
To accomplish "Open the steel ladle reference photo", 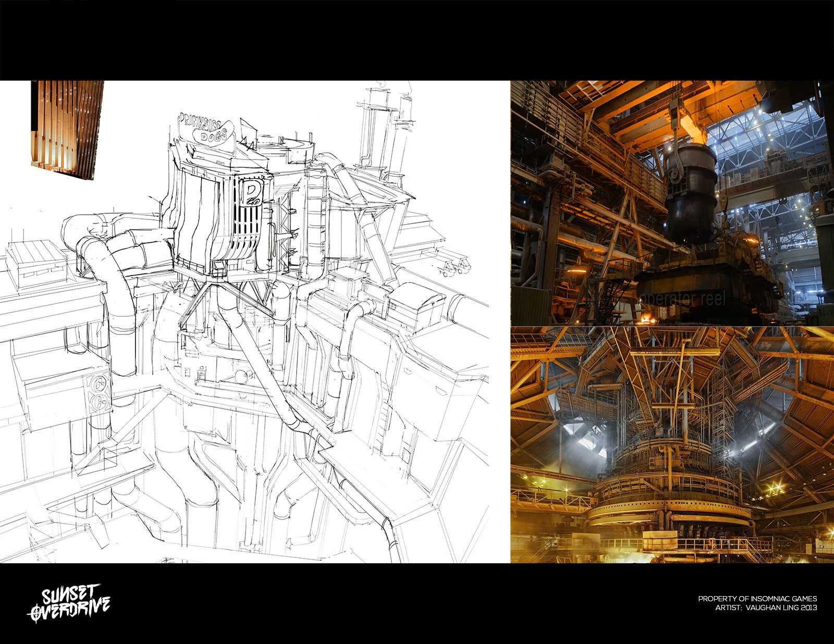I will (x=672, y=203).
